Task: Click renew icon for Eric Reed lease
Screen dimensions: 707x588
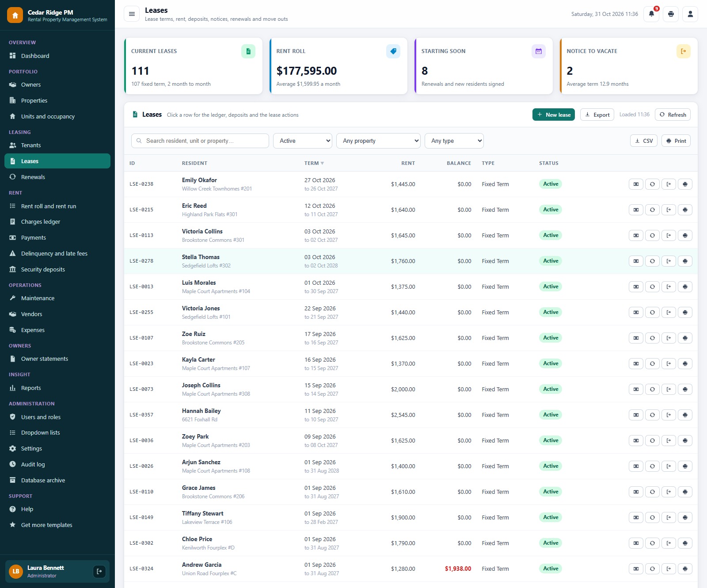Action: point(652,210)
